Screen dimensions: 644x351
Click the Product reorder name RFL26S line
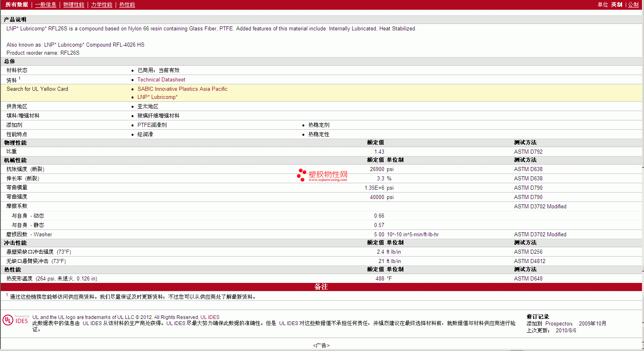click(x=43, y=53)
